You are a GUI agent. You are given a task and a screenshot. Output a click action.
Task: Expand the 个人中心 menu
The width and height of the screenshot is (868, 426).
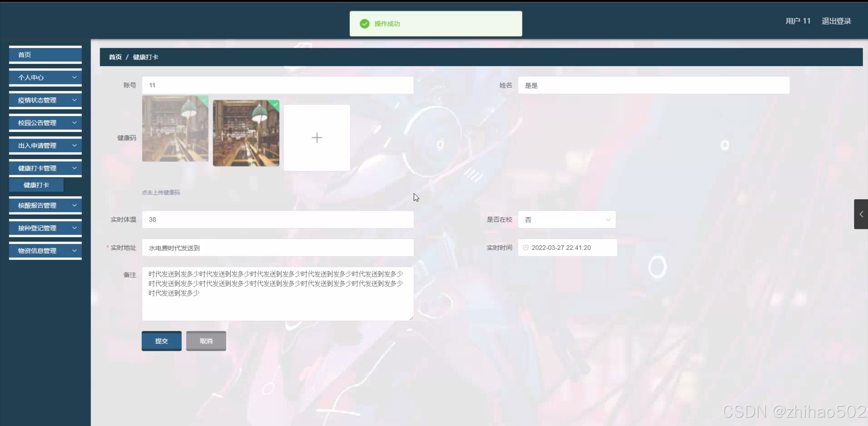(x=45, y=78)
